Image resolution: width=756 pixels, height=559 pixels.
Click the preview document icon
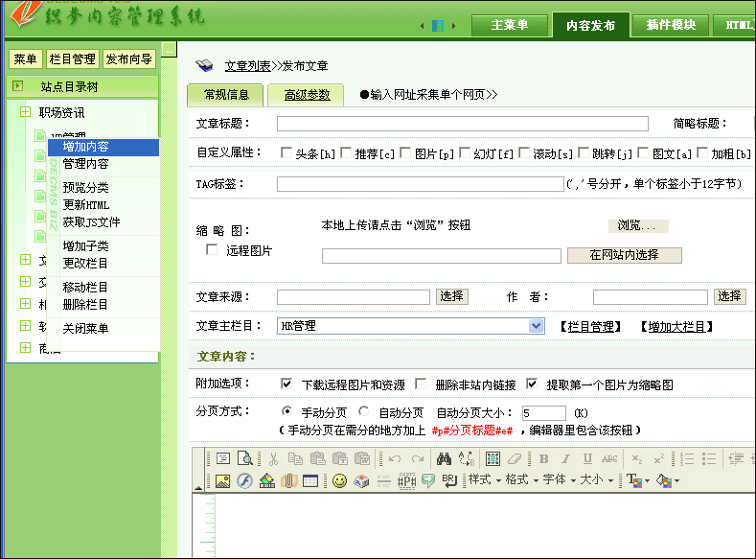point(245,459)
